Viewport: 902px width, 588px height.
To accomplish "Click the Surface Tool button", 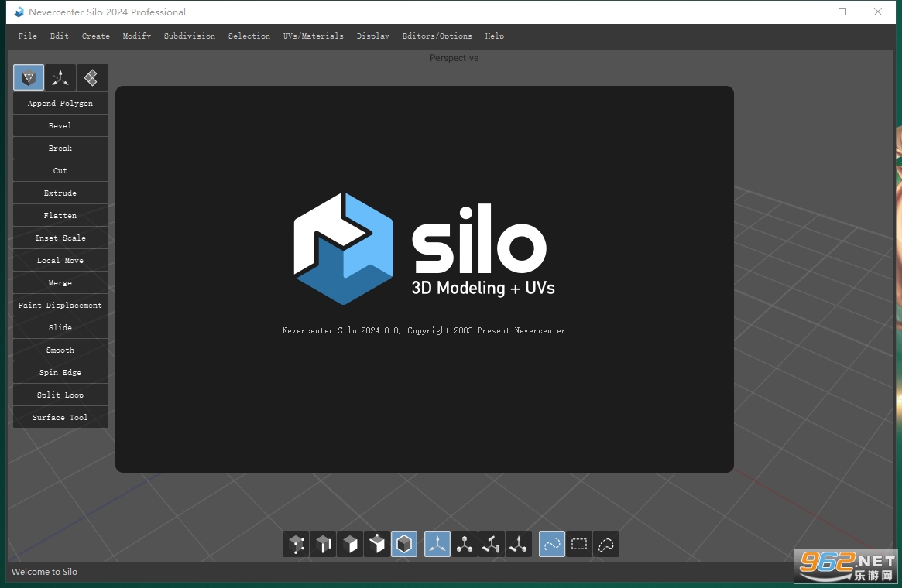I will pyautogui.click(x=60, y=417).
